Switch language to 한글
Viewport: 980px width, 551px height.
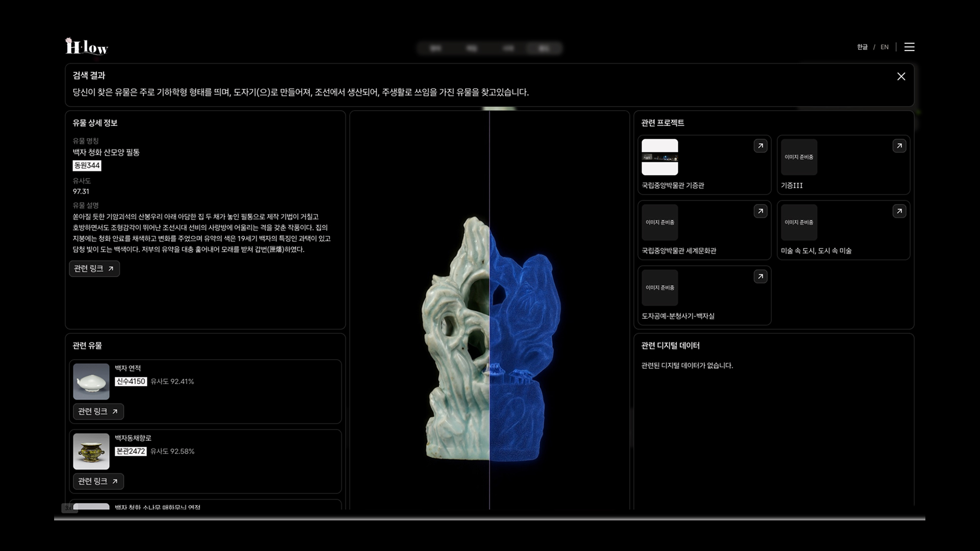[862, 47]
